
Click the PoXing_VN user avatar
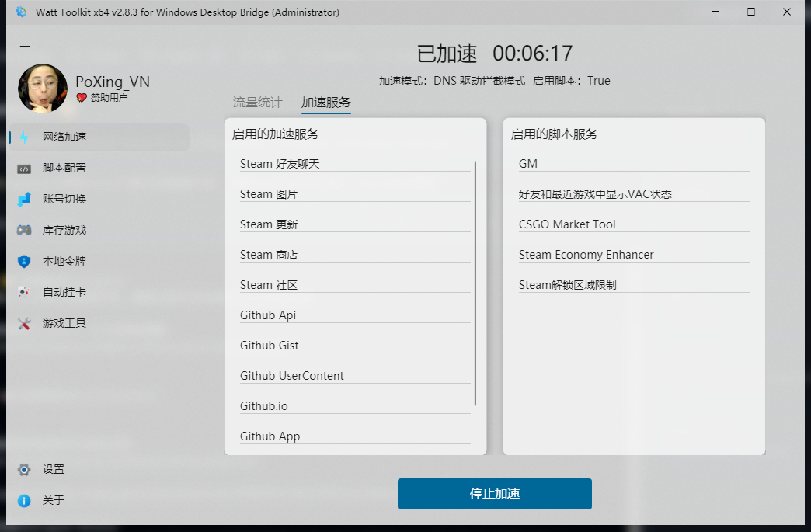coord(43,88)
